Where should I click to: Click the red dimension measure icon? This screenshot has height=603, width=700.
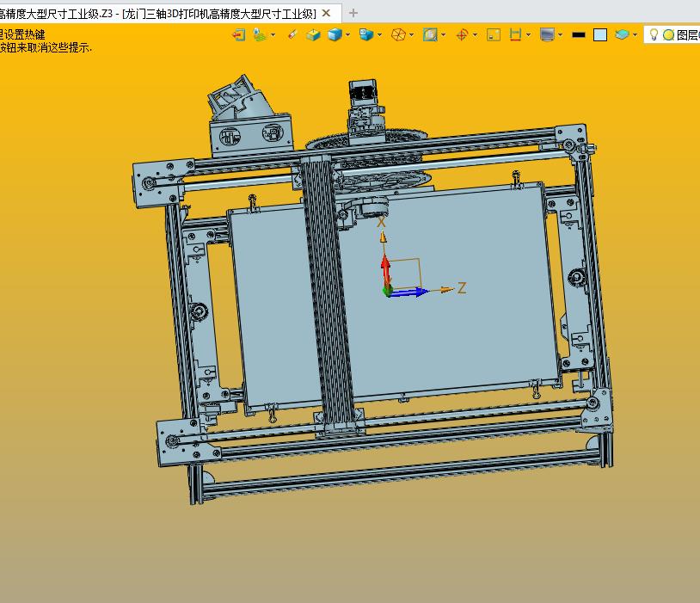point(516,34)
